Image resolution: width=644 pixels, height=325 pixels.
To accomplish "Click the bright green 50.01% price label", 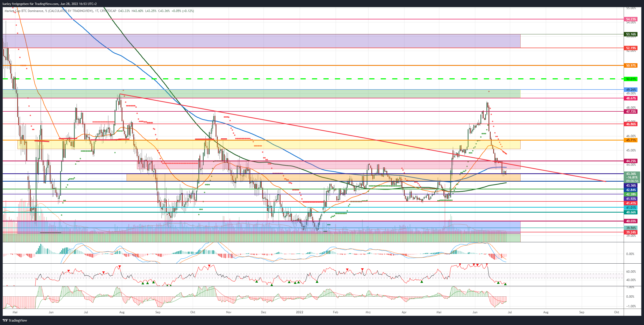I will point(631,79).
